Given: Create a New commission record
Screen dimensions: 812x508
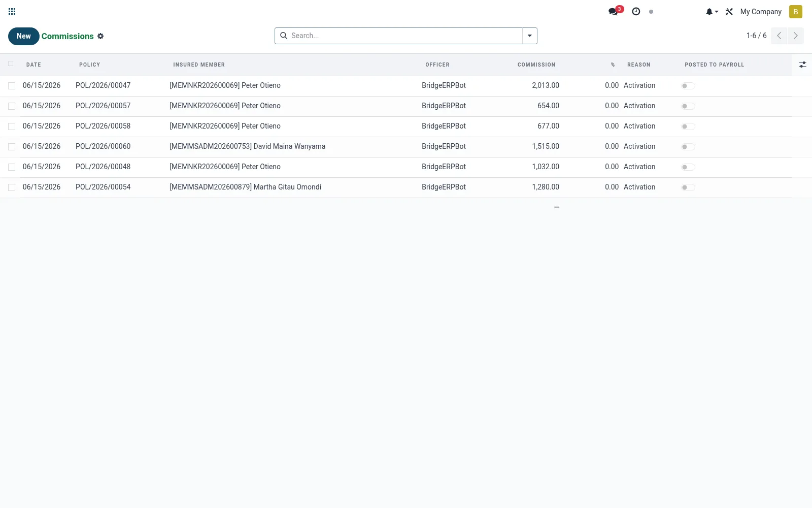Looking at the screenshot, I should 24,36.
